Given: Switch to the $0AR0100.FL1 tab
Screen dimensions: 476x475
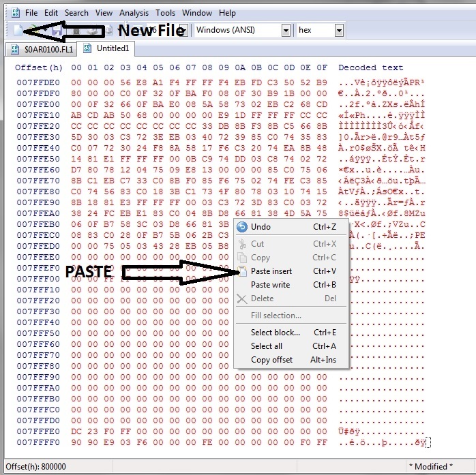Looking at the screenshot, I should coord(41,49).
